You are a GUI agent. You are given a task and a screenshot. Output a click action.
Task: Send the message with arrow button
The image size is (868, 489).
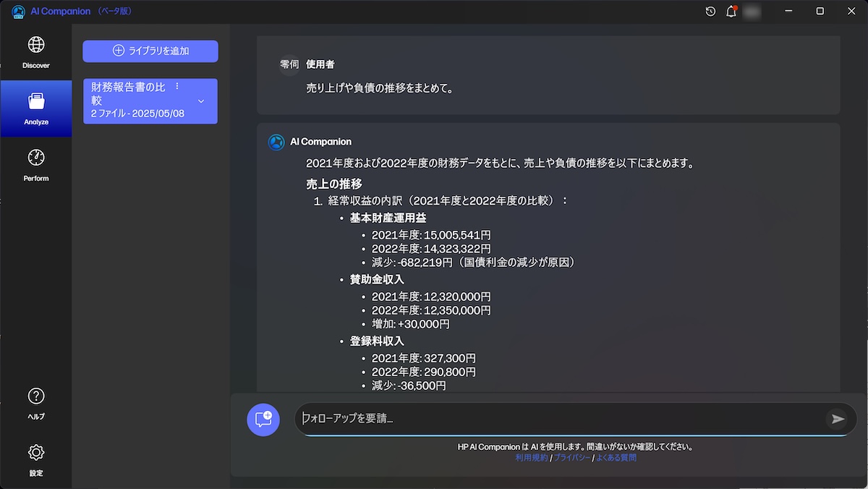point(838,419)
